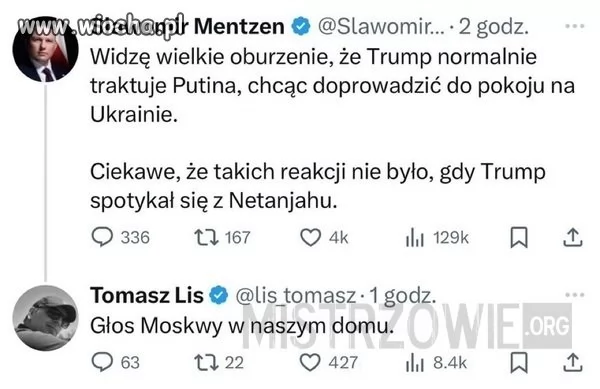Open Tomasz Lis profile avatar

pos(46,317)
